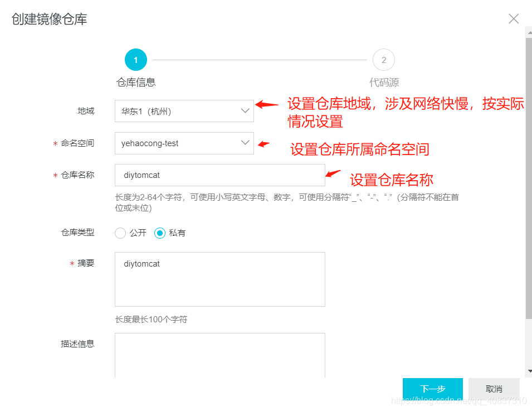Open the yehaocong-test namespace dropdown
Image resolution: width=532 pixels, height=411 pixels.
pyautogui.click(x=184, y=143)
